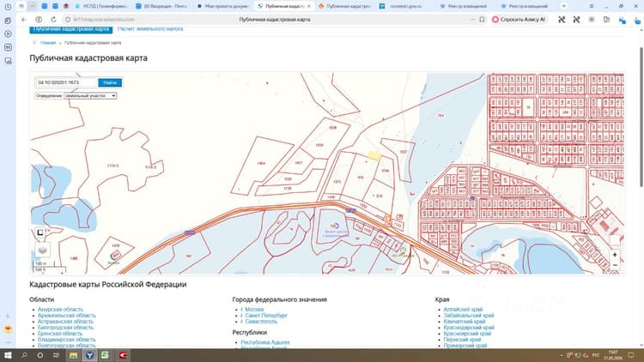Switch to the Мои проекты документов tab
The image size is (644, 362).
pyautogui.click(x=222, y=6)
